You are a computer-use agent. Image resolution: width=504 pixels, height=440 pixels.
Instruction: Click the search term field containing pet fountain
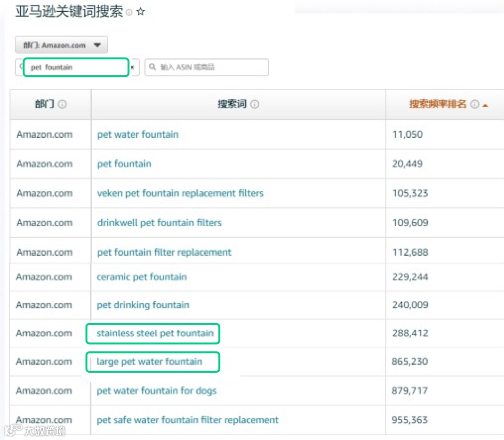point(76,67)
